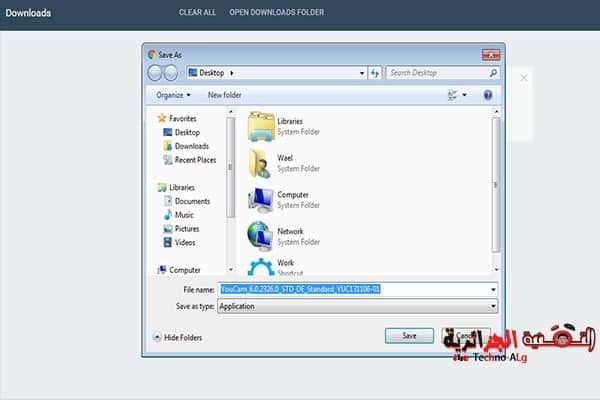Open the Music library in the sidebar
Image resolution: width=600 pixels, height=400 pixels.
coord(184,215)
